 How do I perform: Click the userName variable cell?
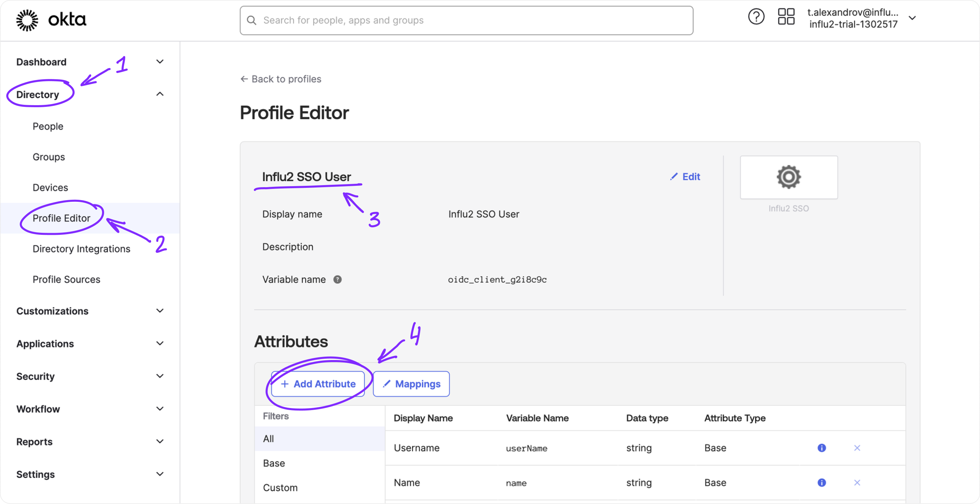[x=526, y=449]
